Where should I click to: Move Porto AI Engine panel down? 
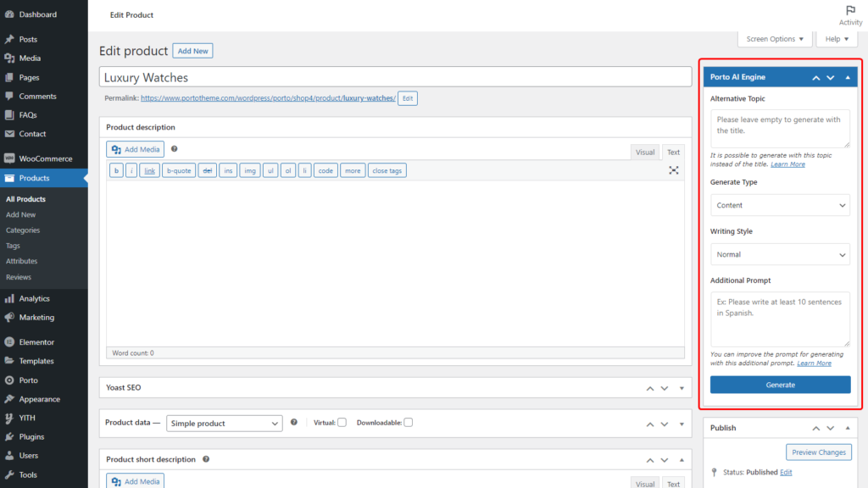[831, 77]
